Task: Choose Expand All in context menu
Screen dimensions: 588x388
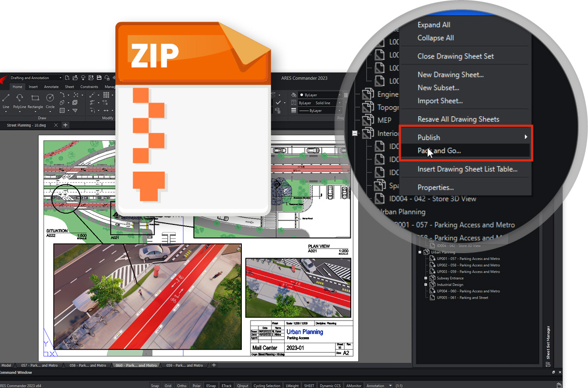Action: [x=434, y=25]
